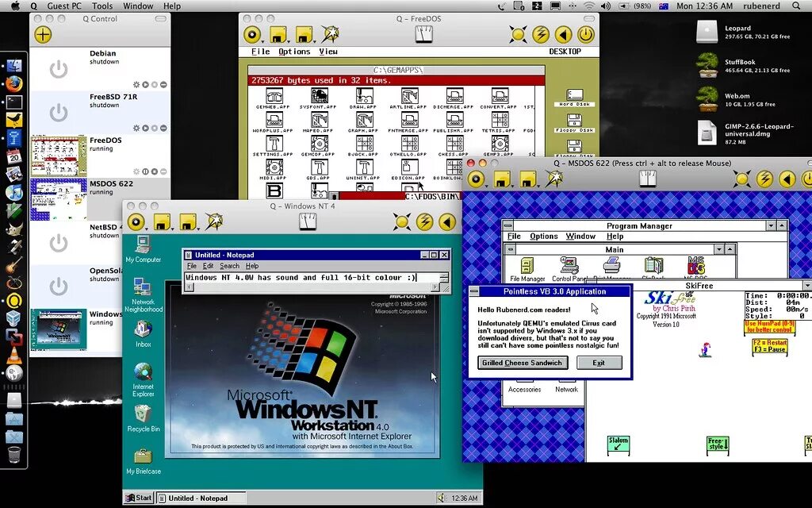Click inside Notepad text area

pyautogui.click(x=312, y=278)
